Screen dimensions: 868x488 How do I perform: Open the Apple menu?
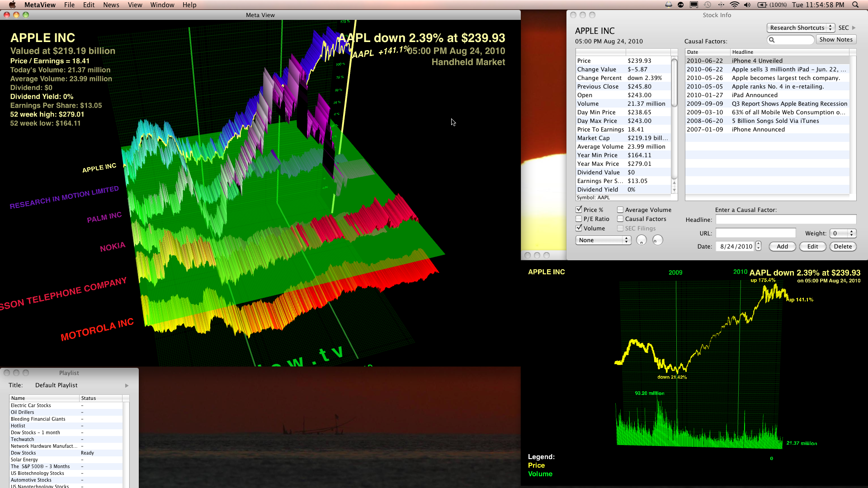coord(12,5)
